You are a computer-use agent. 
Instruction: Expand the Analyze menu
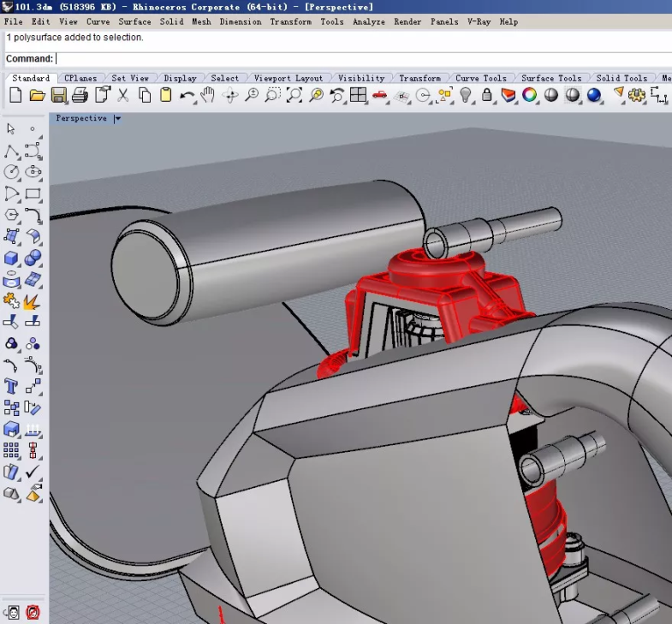click(x=368, y=21)
